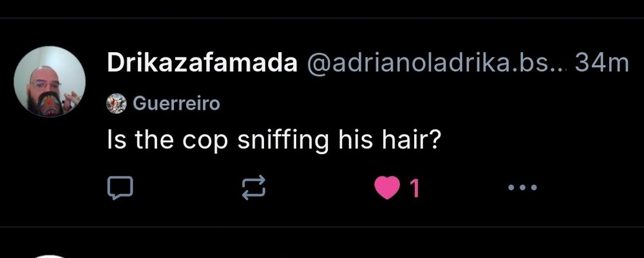Start a comment with the reply bubble
This screenshot has height=258, width=644.
(120, 188)
